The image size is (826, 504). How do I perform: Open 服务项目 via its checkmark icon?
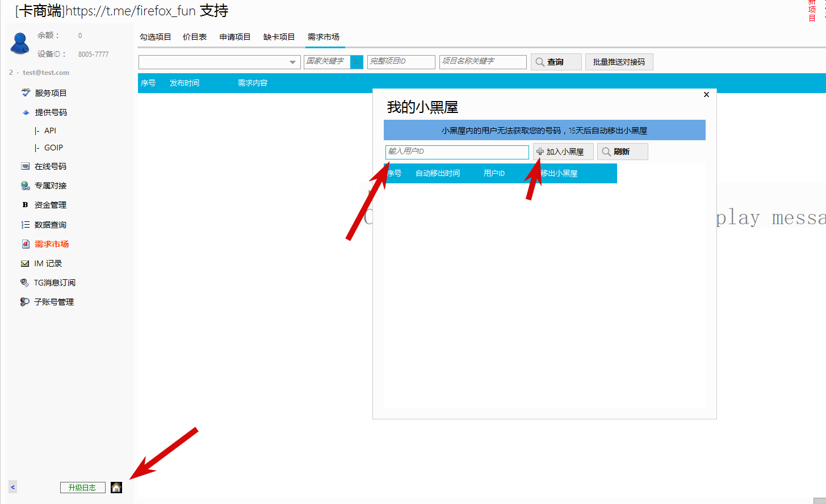coord(26,92)
